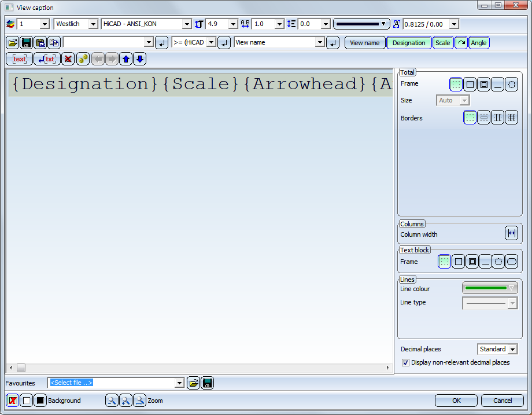Open Westlich character set dropdown
Image resolution: width=532 pixels, height=415 pixels.
pos(93,24)
